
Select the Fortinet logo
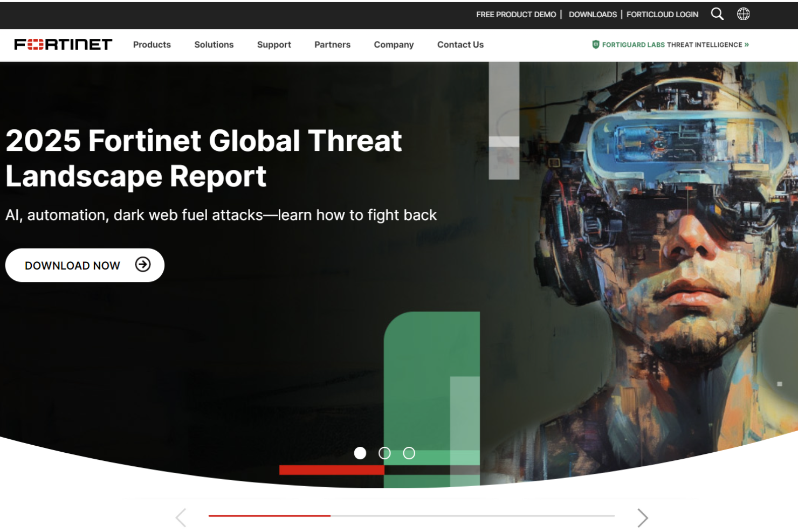coord(62,45)
